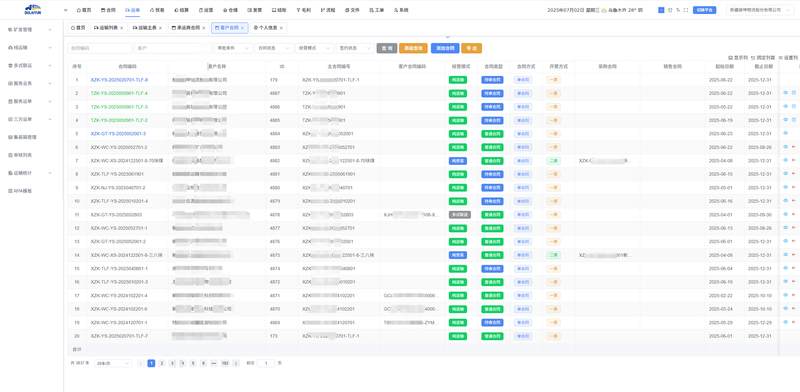The image size is (800, 392).
Task: Expand the 多式联运 sidebar menu
Action: pyautogui.click(x=31, y=65)
